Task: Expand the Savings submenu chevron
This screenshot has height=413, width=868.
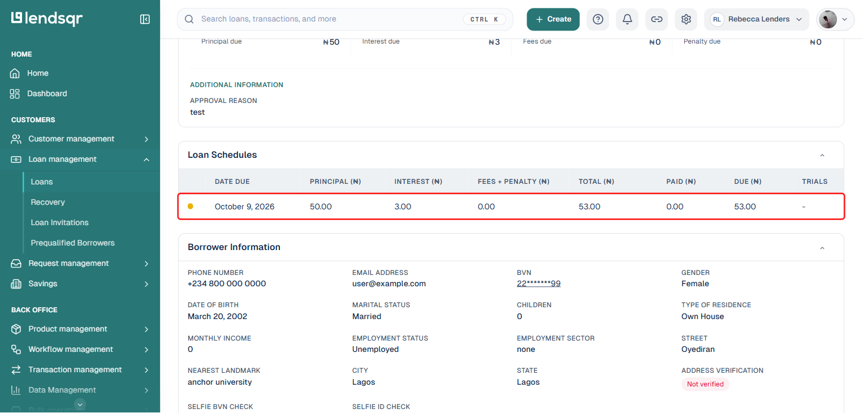Action: pos(146,284)
